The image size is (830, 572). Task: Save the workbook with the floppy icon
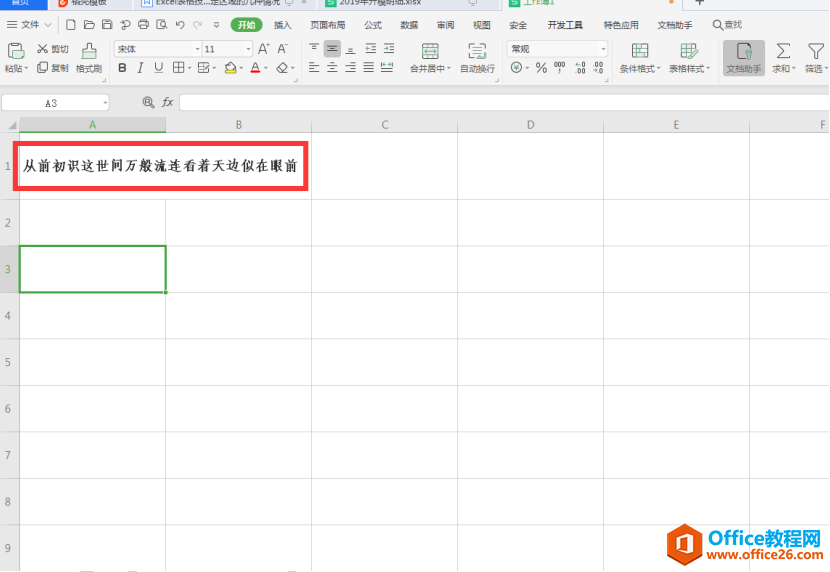tap(107, 24)
